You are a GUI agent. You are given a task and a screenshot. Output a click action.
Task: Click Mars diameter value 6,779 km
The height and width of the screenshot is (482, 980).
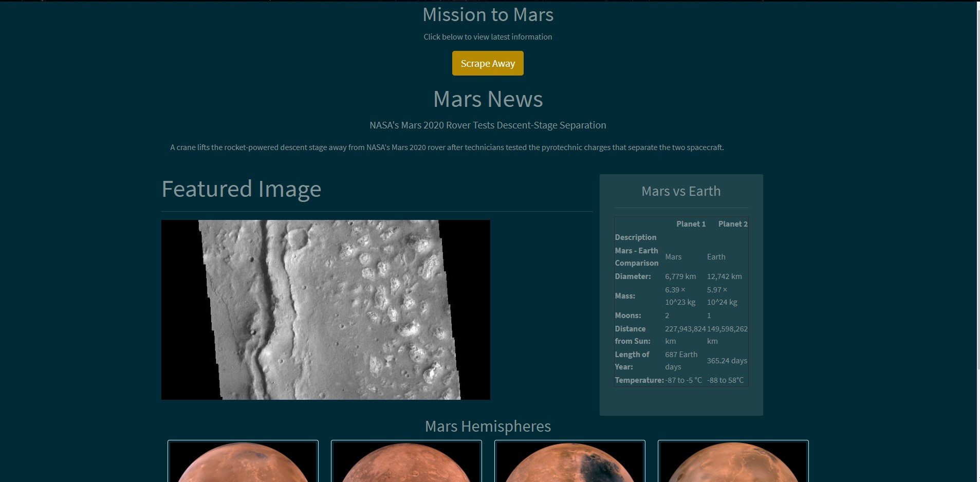tap(680, 276)
